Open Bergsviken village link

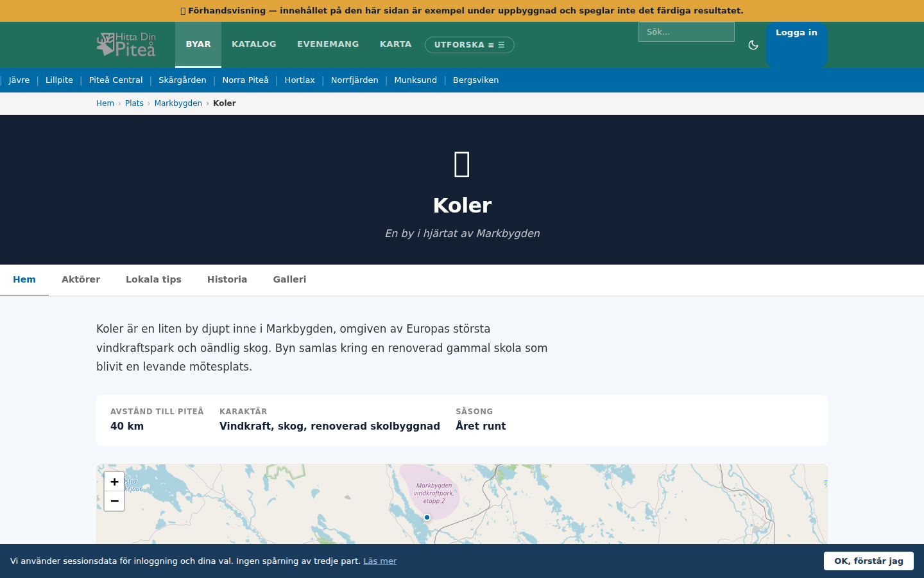point(476,80)
